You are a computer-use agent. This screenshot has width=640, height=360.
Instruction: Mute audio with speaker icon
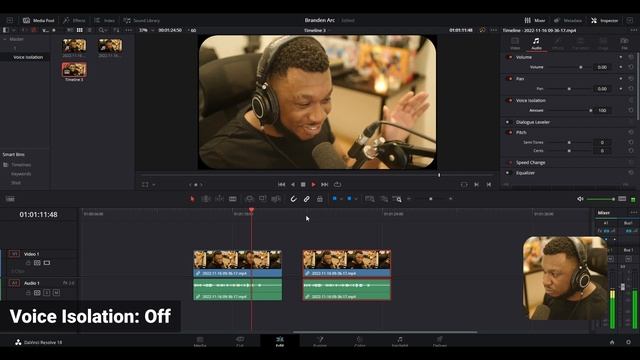pos(580,199)
